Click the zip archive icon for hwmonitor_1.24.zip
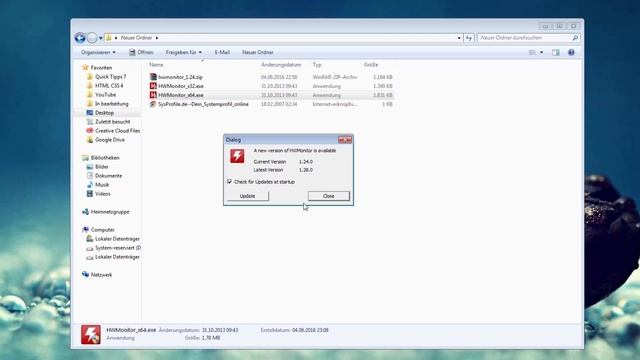640x360 pixels. pyautogui.click(x=153, y=76)
